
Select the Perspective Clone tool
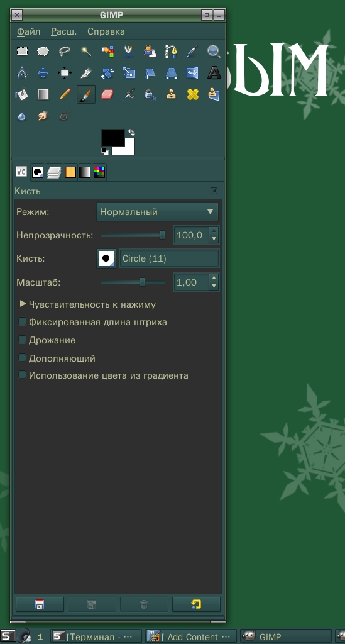(x=214, y=94)
